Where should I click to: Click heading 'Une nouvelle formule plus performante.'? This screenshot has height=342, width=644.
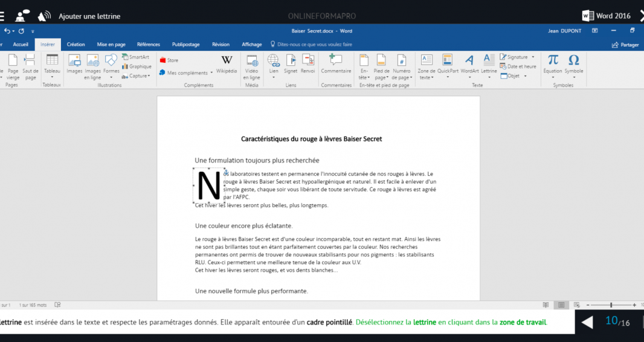coord(251,291)
